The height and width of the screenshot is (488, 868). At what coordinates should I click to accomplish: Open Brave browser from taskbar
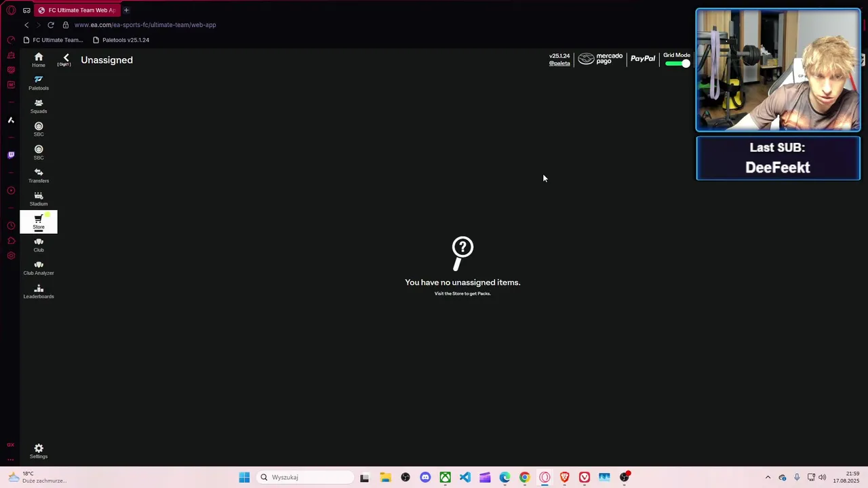pyautogui.click(x=564, y=477)
